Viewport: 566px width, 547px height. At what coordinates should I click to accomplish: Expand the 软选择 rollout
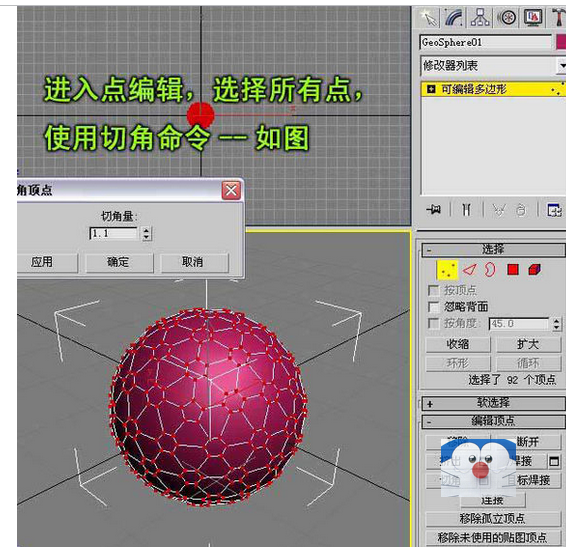point(493,403)
